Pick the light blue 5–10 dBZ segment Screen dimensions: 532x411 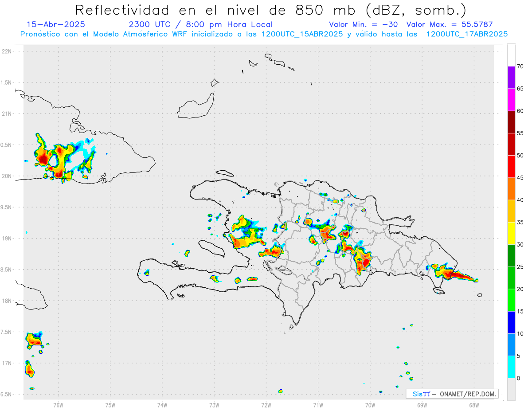(511, 345)
